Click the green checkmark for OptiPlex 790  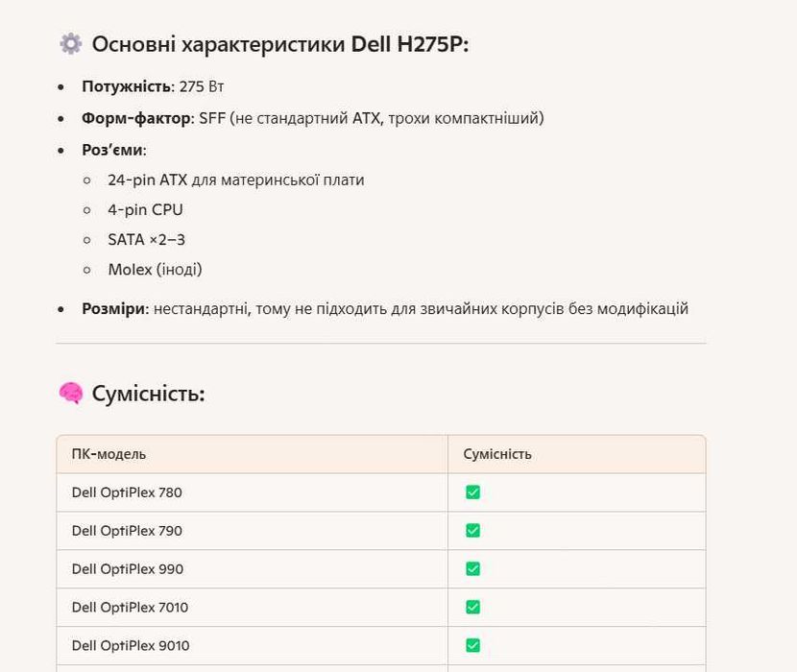472,531
